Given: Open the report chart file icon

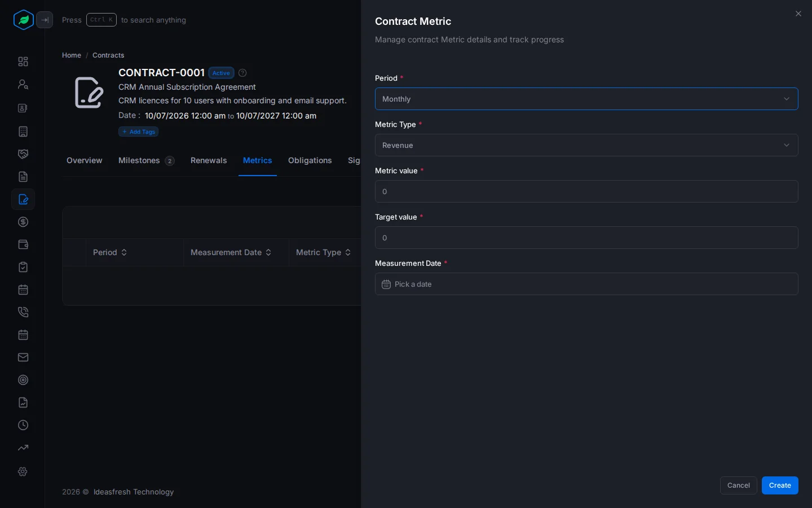Looking at the screenshot, I should [23, 402].
